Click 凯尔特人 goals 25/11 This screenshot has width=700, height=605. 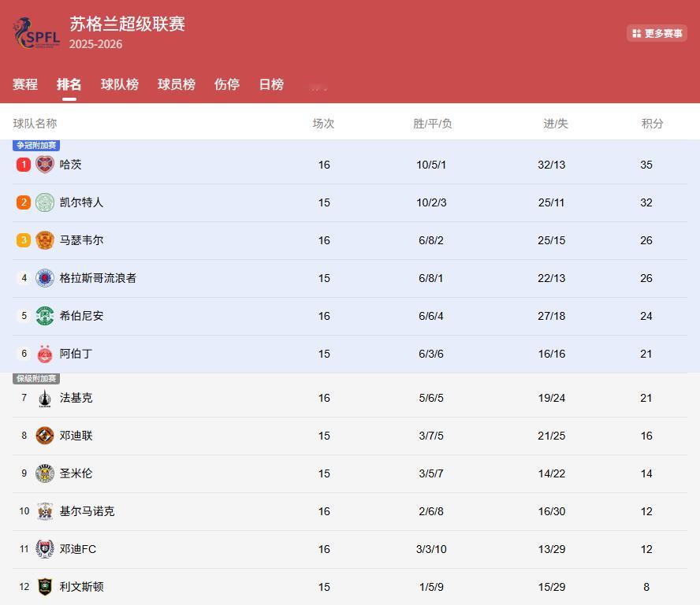coord(551,202)
